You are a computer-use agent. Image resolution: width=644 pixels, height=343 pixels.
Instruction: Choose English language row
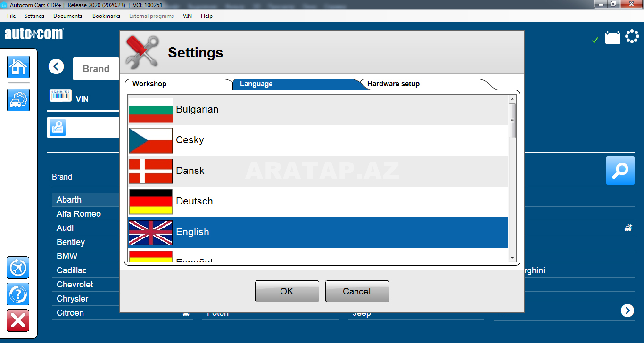click(x=318, y=232)
